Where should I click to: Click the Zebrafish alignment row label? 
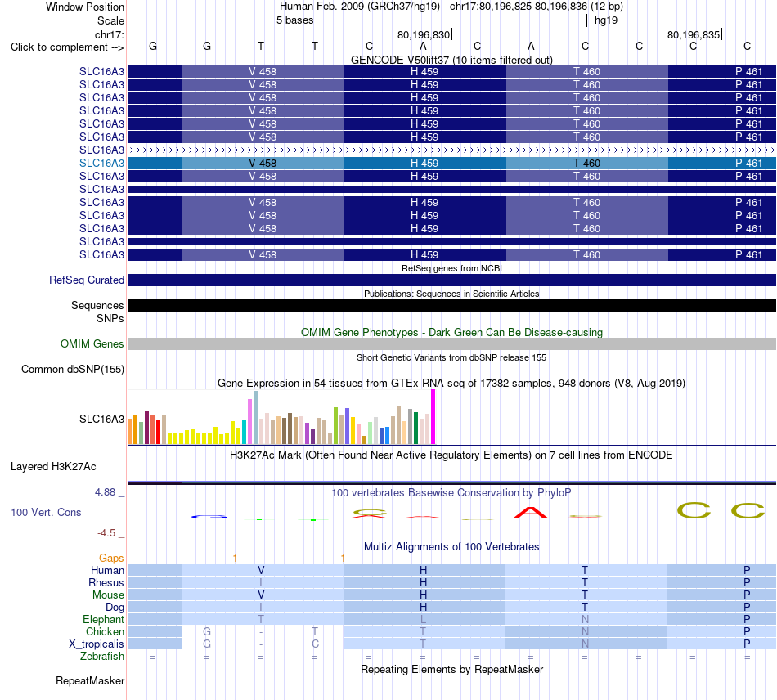click(102, 656)
